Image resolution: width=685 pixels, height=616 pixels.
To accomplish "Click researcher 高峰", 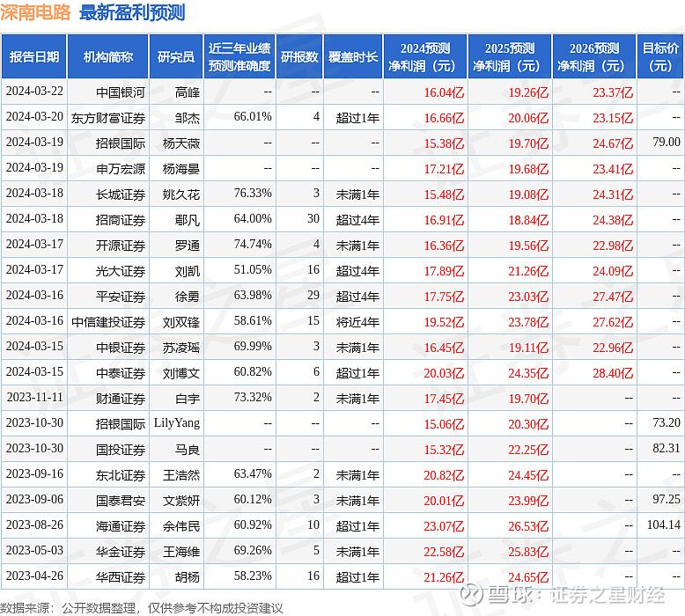I will pyautogui.click(x=188, y=92).
